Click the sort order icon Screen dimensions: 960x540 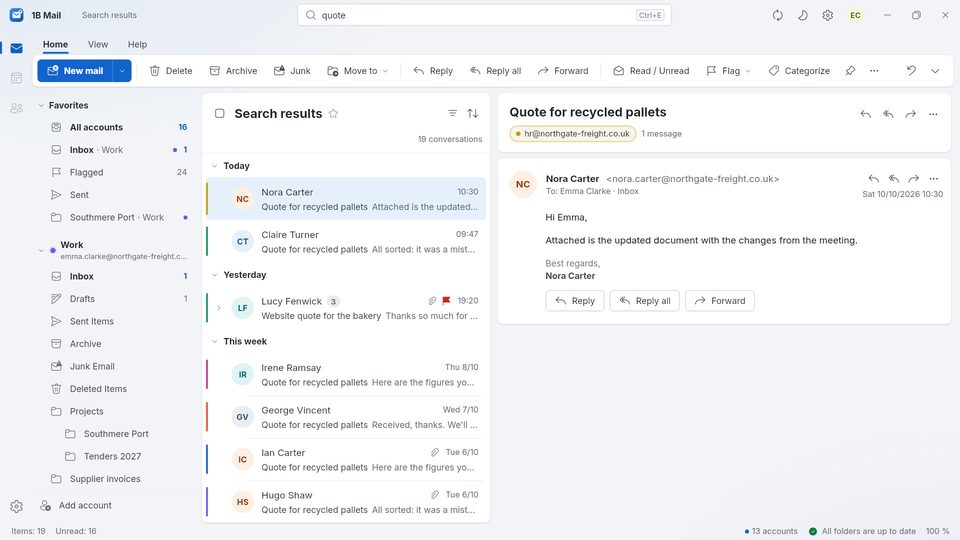click(473, 113)
